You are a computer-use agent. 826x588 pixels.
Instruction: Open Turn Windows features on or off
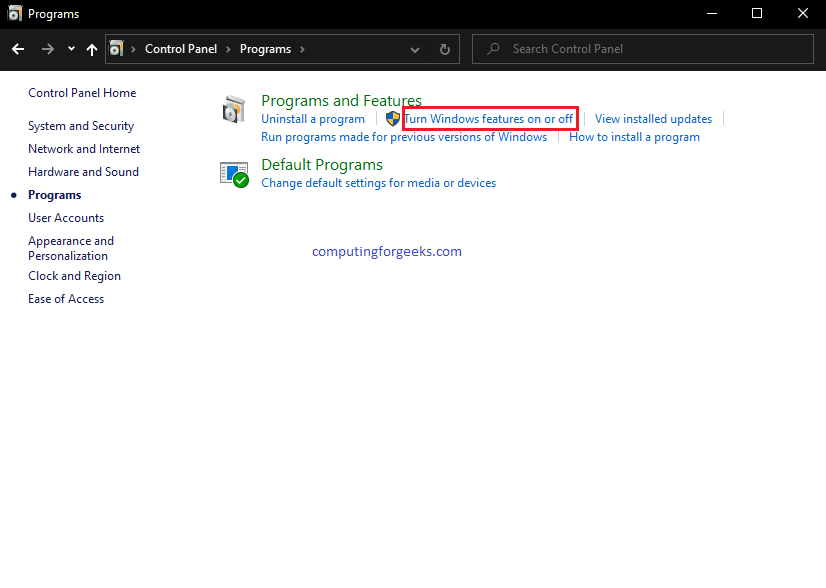488,119
